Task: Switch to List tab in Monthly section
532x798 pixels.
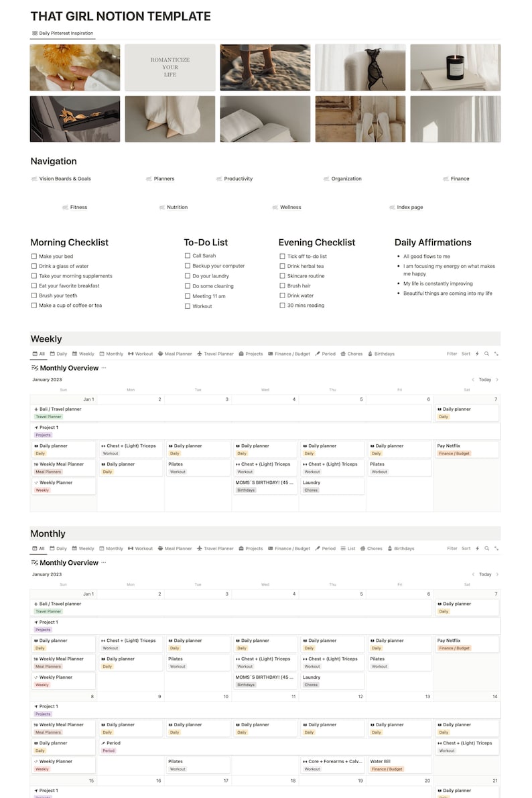Action: 348,549
